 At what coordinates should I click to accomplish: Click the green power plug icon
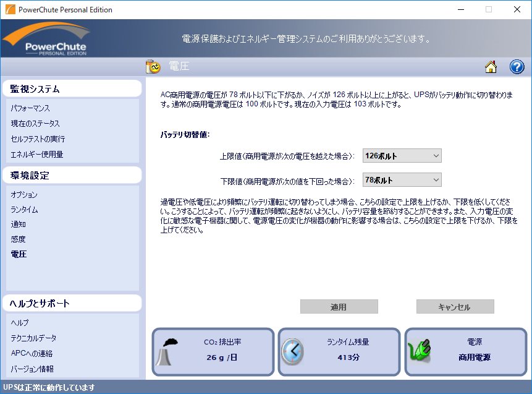point(420,350)
